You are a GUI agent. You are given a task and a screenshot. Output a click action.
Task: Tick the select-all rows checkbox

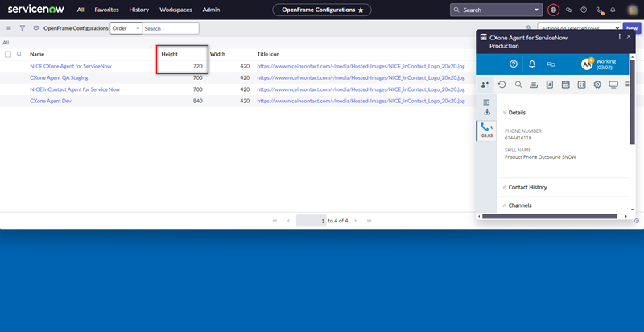[8, 54]
